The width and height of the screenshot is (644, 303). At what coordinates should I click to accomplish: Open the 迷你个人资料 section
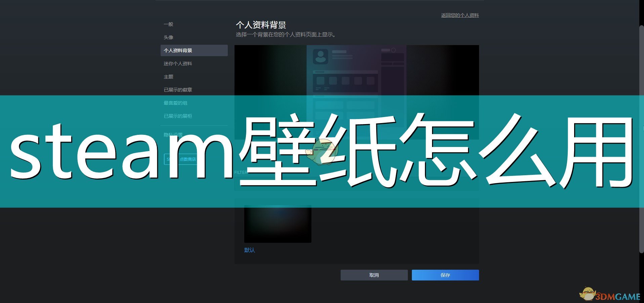[178, 64]
